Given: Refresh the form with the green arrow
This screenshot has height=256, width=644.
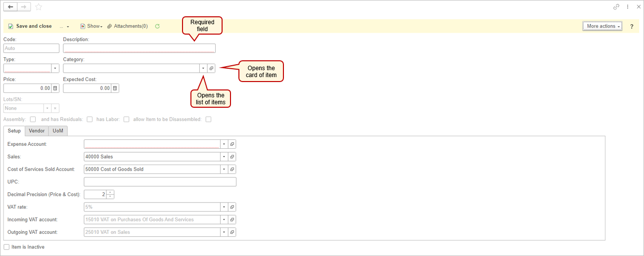Looking at the screenshot, I should point(157,26).
